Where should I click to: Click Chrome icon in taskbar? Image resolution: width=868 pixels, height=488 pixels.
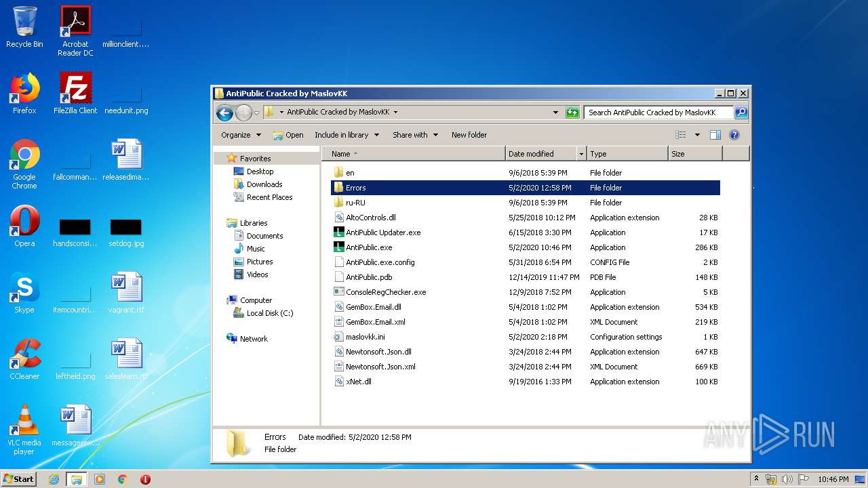click(123, 479)
